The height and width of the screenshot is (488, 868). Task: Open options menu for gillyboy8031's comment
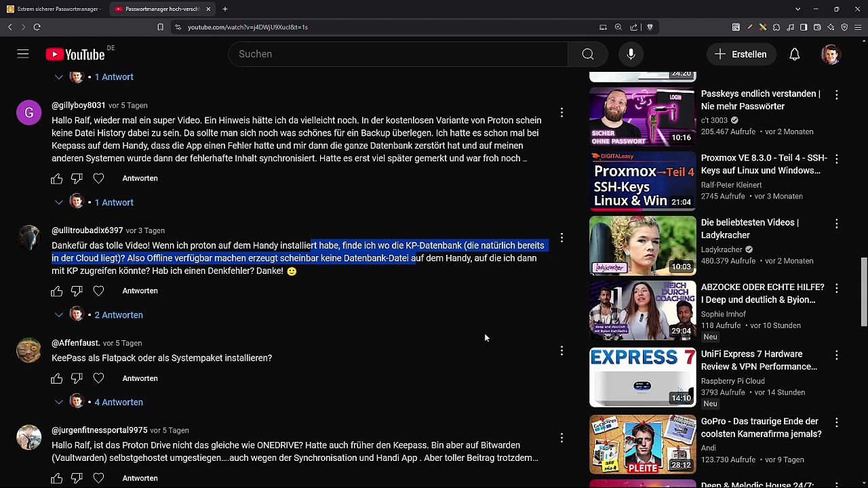[561, 113]
